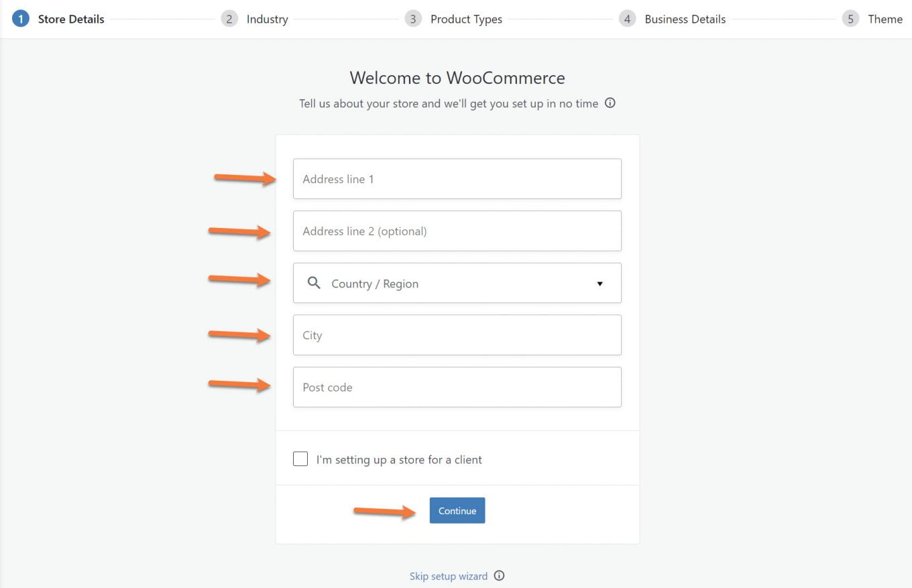The height and width of the screenshot is (588, 912).
Task: Click the info icon beside the welcome subtitle
Action: [x=610, y=103]
